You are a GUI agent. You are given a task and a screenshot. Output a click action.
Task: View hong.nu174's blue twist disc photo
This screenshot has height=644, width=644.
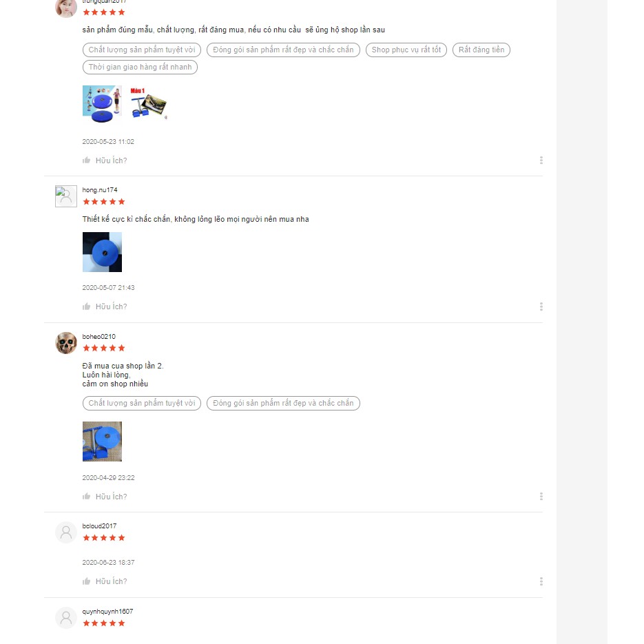[x=102, y=252]
